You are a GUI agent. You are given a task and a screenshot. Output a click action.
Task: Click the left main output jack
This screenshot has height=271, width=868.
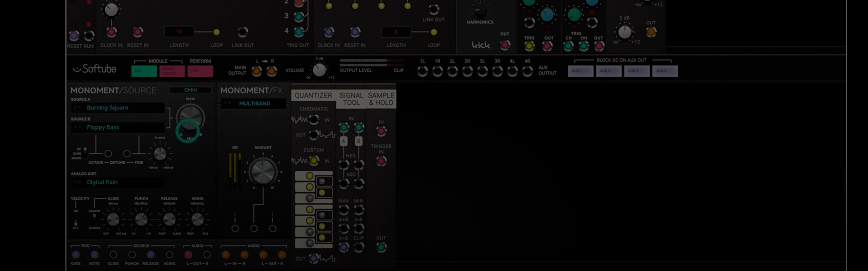click(256, 71)
